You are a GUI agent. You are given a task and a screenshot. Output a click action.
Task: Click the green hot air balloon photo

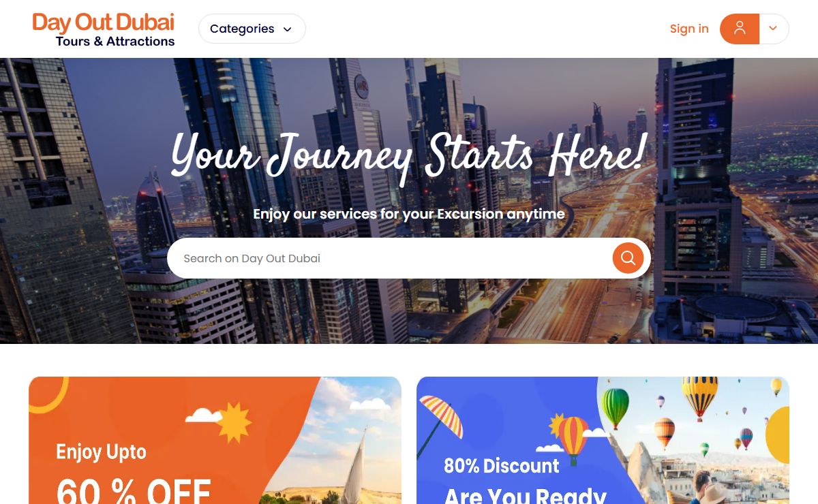point(616,407)
